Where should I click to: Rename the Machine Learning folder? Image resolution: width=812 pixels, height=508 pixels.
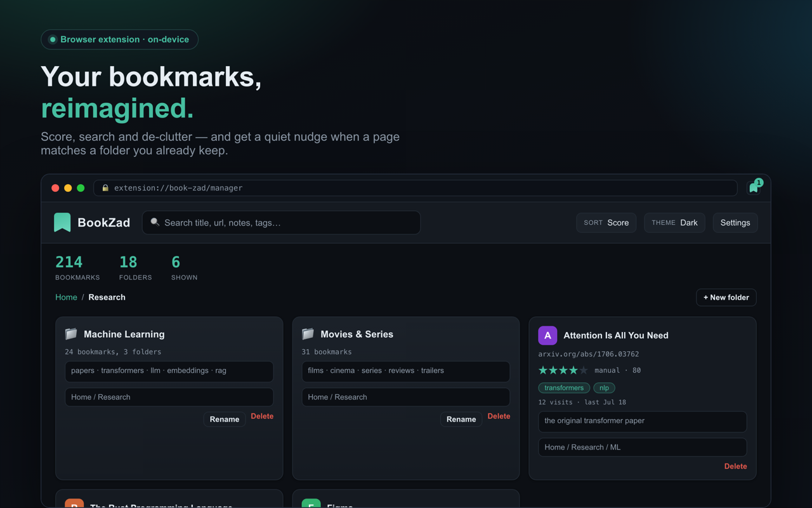click(225, 419)
